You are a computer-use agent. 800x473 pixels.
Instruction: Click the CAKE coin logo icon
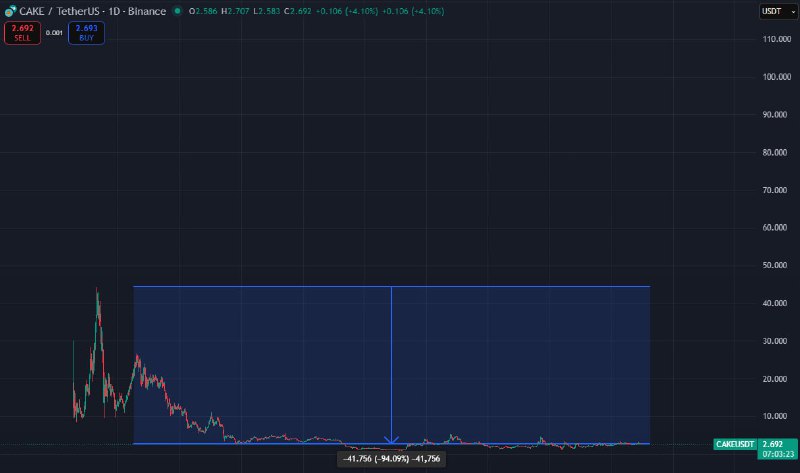tap(10, 11)
